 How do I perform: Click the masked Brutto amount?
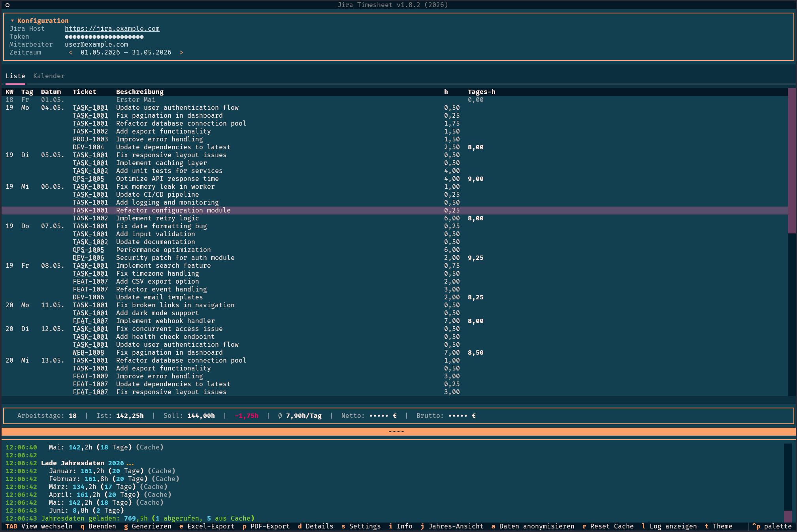coord(462,415)
